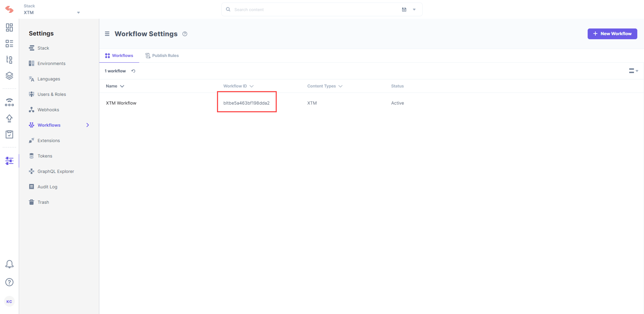The width and height of the screenshot is (644, 314).
Task: Open the Content Models icon in left rail
Action: (x=9, y=59)
